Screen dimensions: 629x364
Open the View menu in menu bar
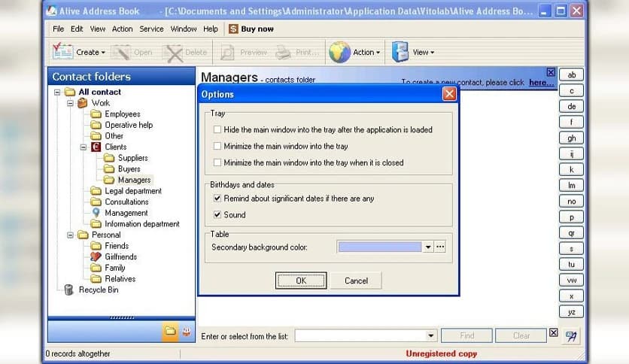point(98,29)
